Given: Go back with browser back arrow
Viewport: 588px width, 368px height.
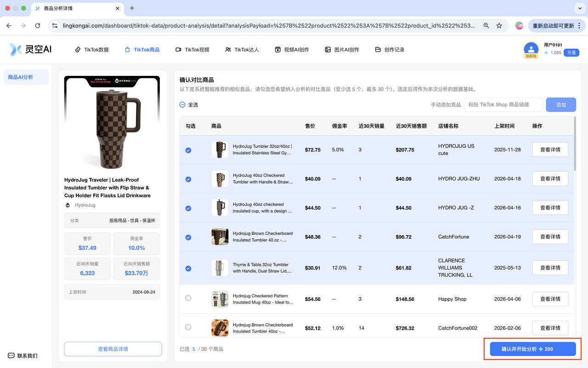Looking at the screenshot, I should click(9, 26).
